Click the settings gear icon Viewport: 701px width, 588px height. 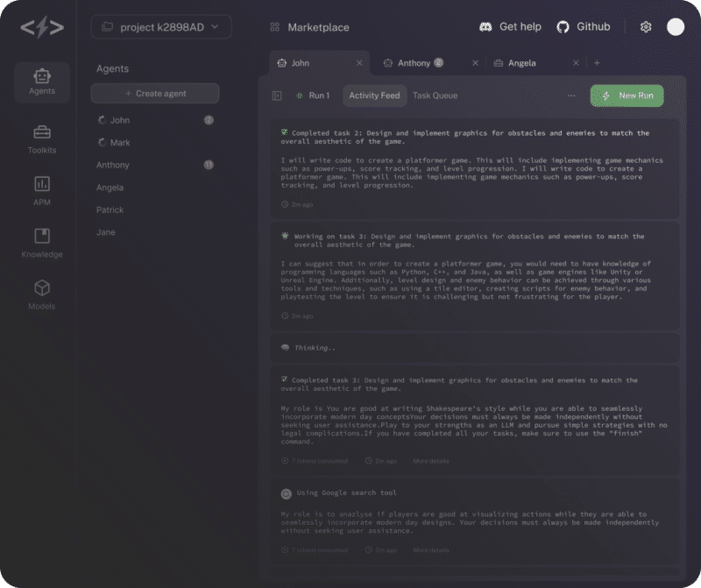tap(646, 27)
